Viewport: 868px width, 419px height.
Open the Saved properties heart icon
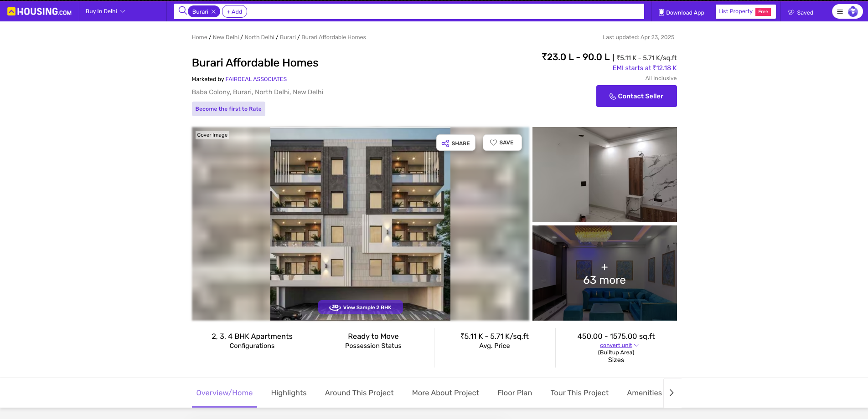[x=791, y=12]
